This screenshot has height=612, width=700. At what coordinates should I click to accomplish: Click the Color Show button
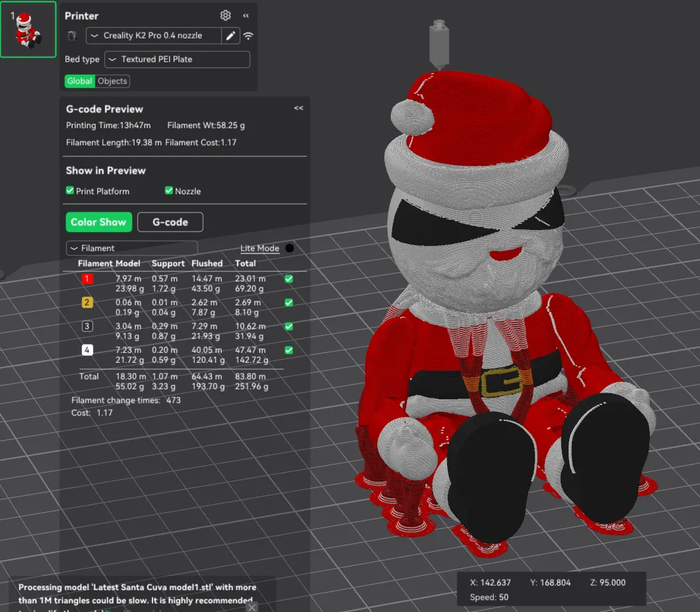[x=98, y=222]
